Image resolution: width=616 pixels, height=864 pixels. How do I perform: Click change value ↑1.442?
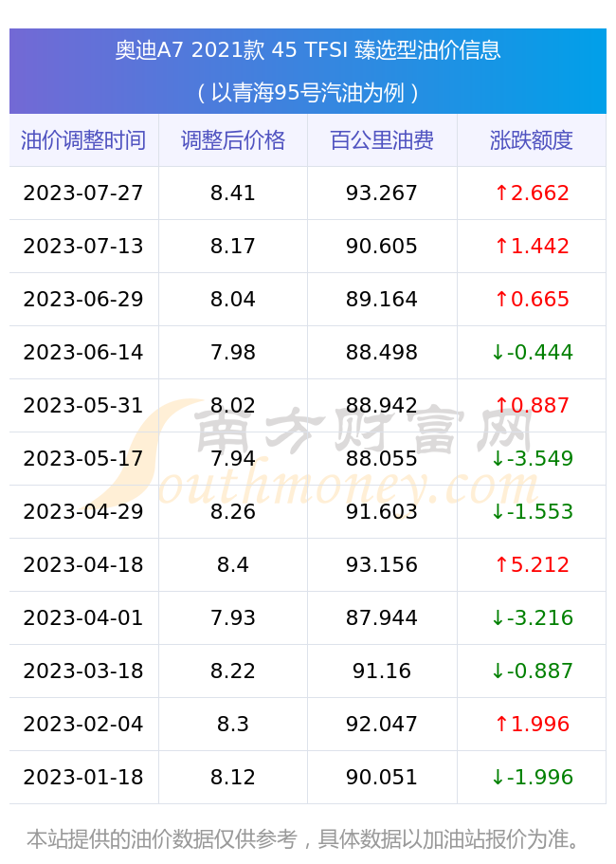(x=532, y=246)
